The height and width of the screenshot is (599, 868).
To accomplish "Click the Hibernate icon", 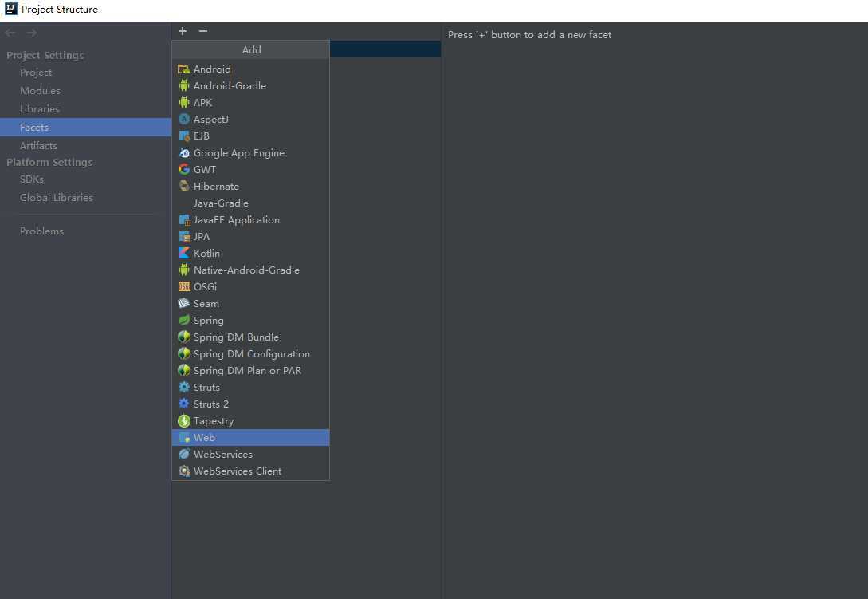I will (184, 186).
